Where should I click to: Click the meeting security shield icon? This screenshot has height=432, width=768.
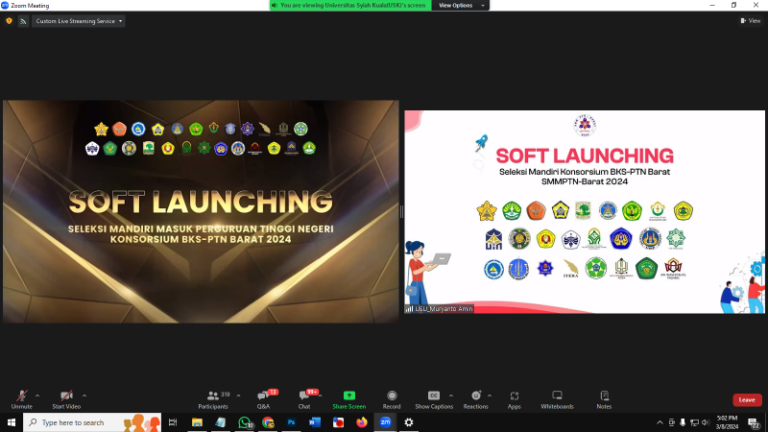click(9, 21)
